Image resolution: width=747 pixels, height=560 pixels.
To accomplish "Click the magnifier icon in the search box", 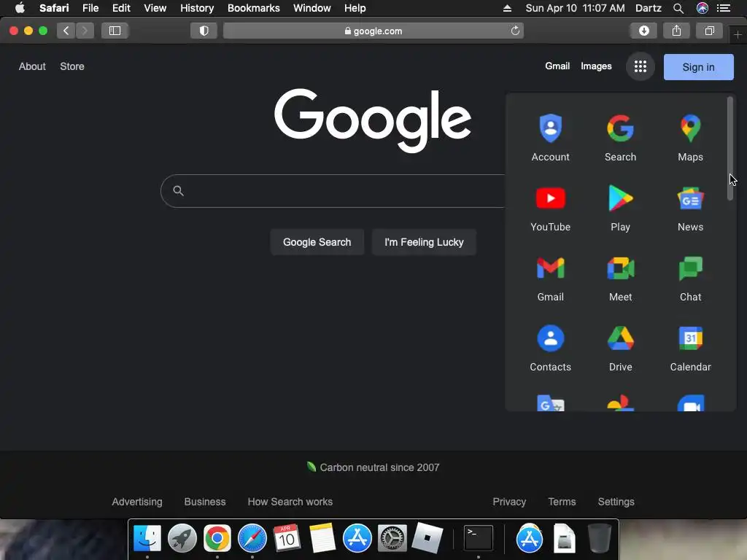I will (x=178, y=191).
